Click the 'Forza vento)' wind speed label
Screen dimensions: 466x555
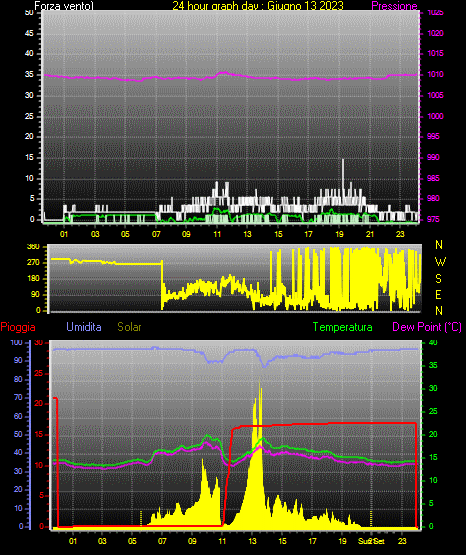click(64, 6)
